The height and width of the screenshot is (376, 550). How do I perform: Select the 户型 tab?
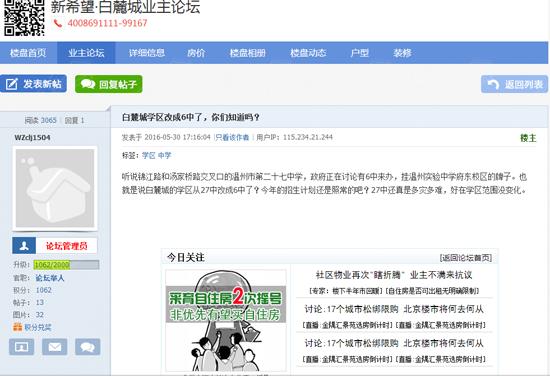pyautogui.click(x=360, y=53)
